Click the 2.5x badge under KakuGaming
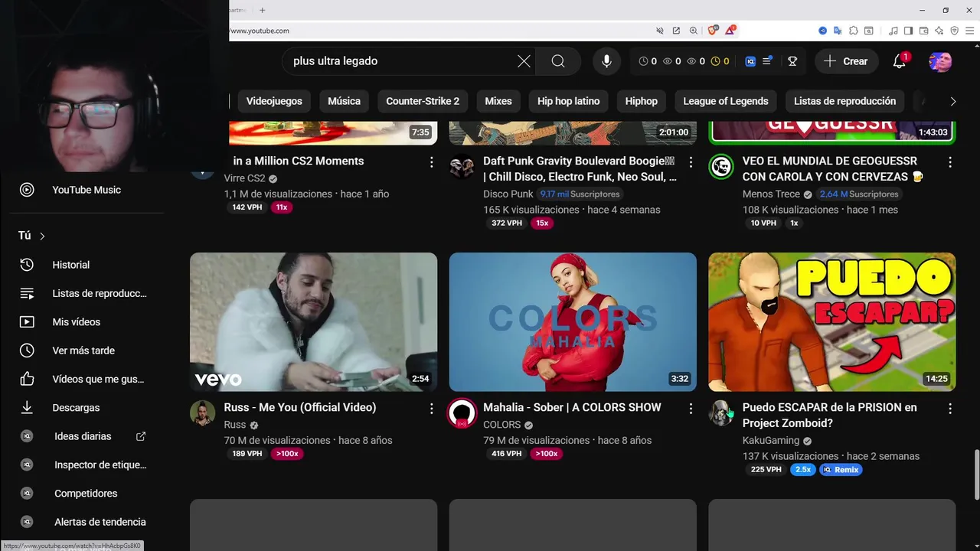This screenshot has width=980, height=551. [x=802, y=470]
